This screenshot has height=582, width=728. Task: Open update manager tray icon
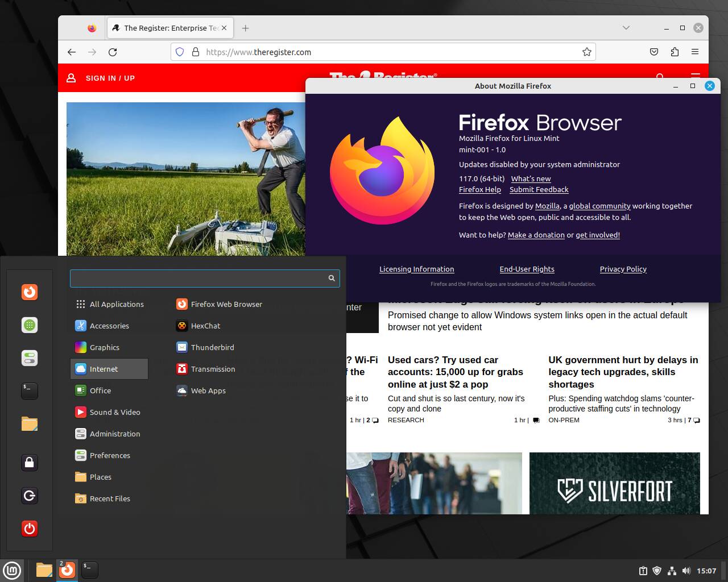click(643, 571)
